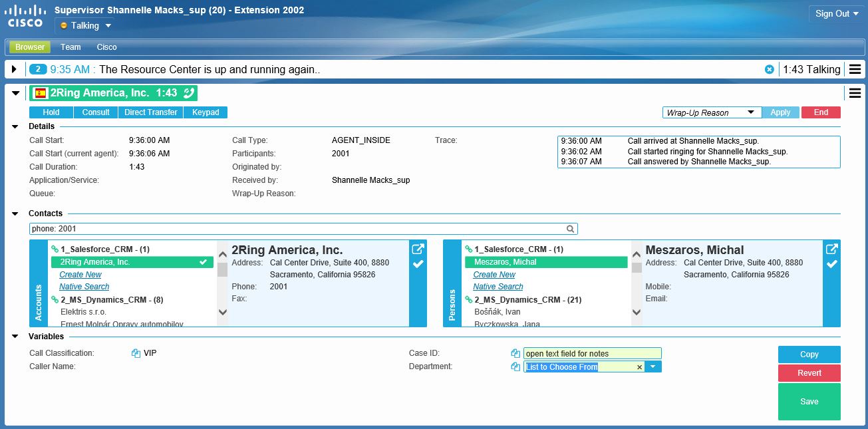868x429 pixels.
Task: Confirm person with checkmark in Persons panel
Action: [831, 265]
